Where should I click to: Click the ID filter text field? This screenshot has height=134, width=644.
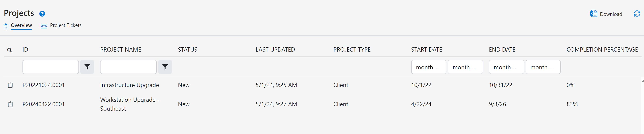click(51, 67)
